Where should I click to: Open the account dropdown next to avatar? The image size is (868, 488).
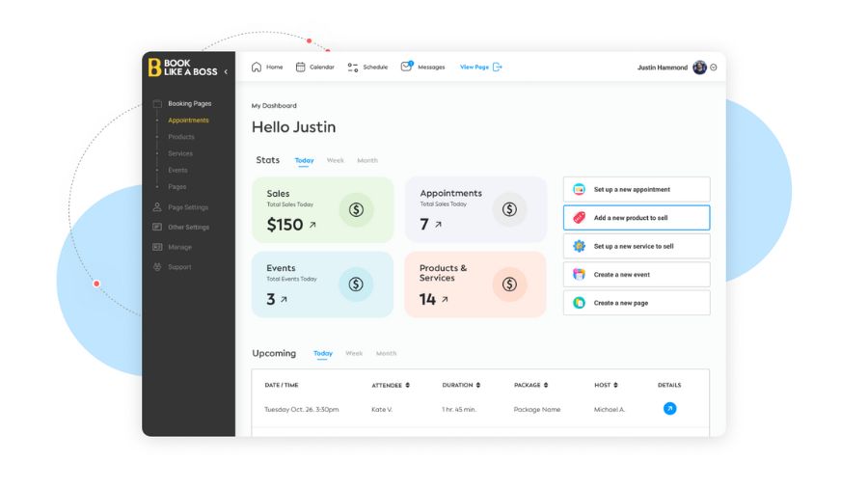click(x=714, y=68)
